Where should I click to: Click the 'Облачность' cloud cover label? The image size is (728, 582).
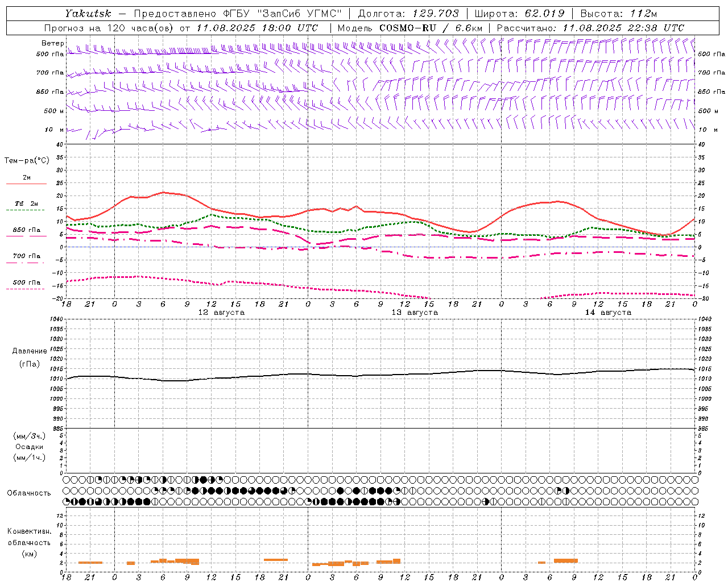point(29,493)
